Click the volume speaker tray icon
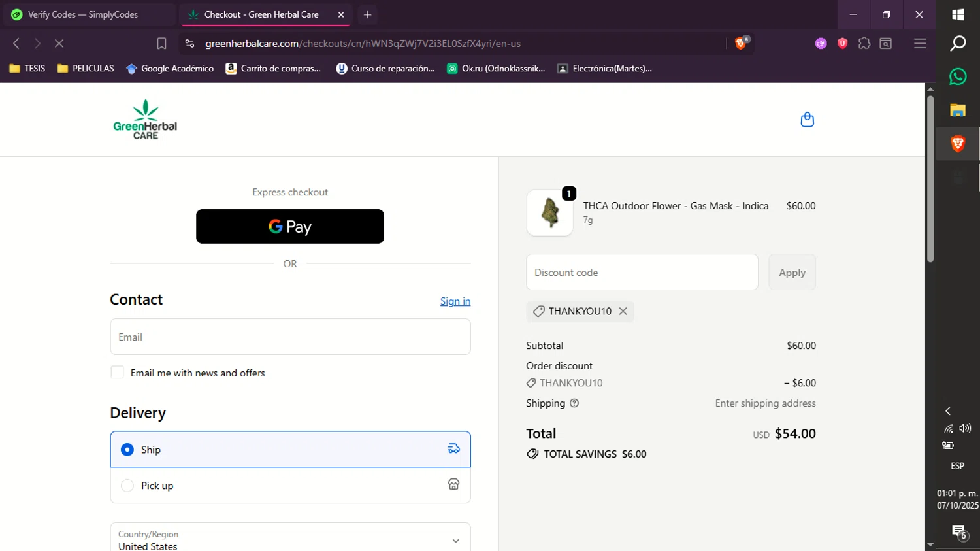 966,428
